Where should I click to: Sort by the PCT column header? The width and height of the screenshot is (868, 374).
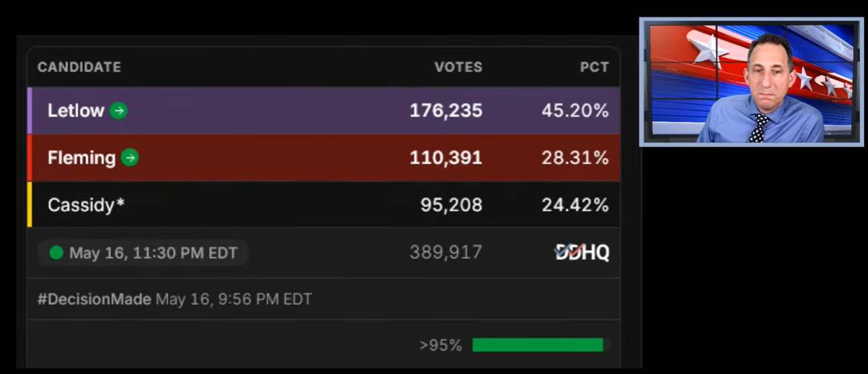click(x=594, y=67)
